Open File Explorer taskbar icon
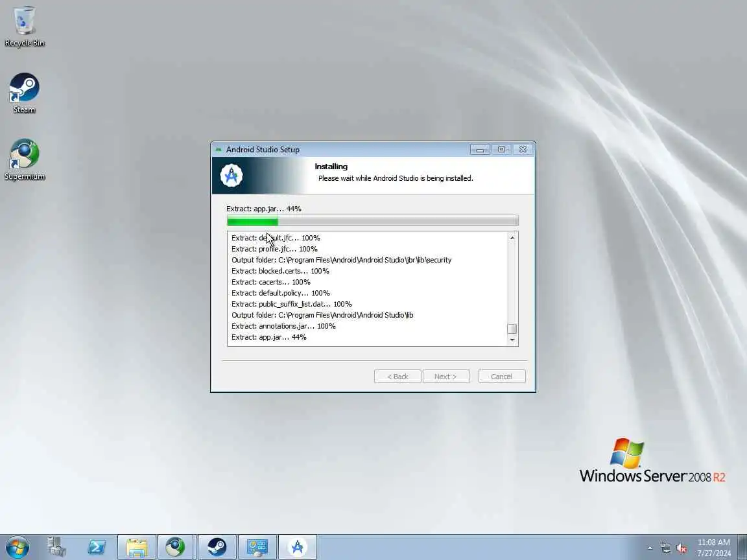This screenshot has height=560, width=747. (x=137, y=547)
